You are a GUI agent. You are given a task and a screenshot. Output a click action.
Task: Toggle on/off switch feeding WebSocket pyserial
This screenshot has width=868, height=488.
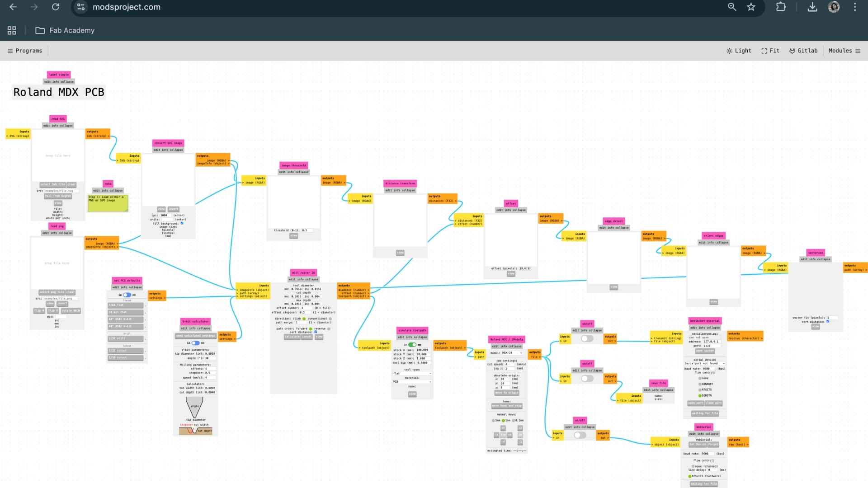(x=587, y=338)
